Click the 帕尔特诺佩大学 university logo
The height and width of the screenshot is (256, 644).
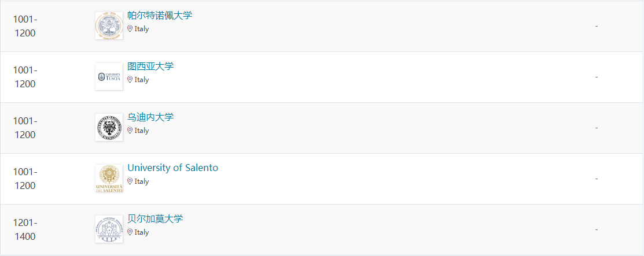pyautogui.click(x=109, y=26)
